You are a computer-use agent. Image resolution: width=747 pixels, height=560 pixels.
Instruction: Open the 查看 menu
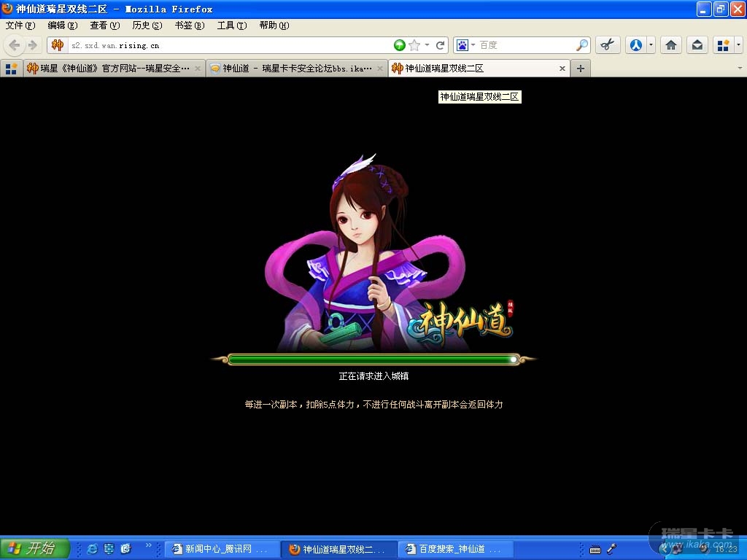[x=105, y=26]
